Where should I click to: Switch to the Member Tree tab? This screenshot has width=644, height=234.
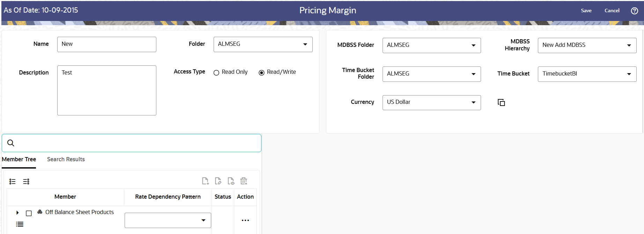[x=19, y=159]
